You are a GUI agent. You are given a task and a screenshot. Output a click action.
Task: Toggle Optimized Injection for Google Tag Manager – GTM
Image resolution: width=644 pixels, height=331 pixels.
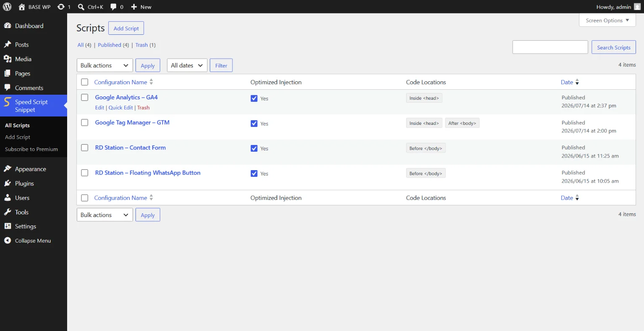tap(254, 124)
